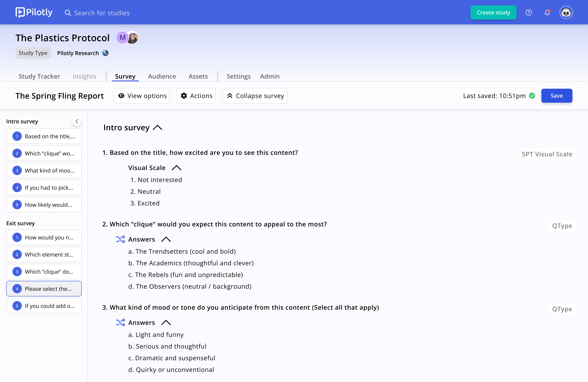Select exit question 'Which “clique” do...'

pyautogui.click(x=44, y=272)
